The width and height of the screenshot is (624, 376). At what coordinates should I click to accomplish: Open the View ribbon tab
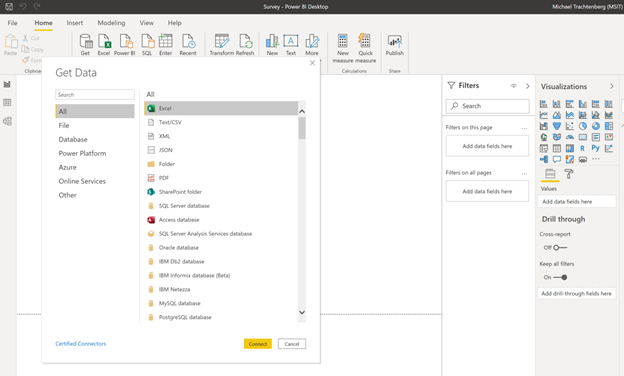pos(146,23)
